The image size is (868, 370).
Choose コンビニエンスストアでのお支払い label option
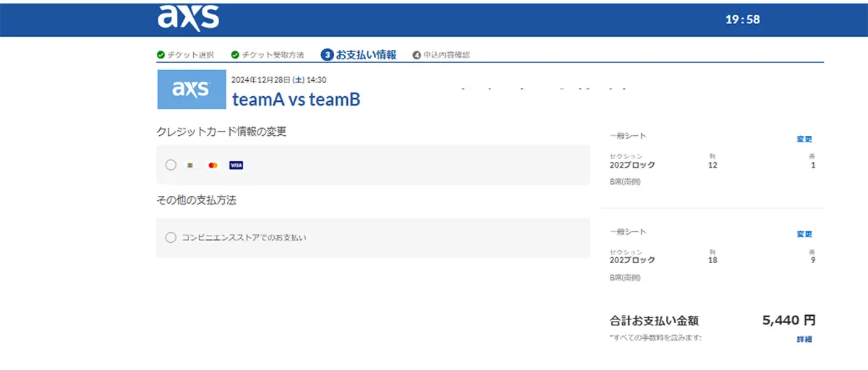[x=244, y=237]
